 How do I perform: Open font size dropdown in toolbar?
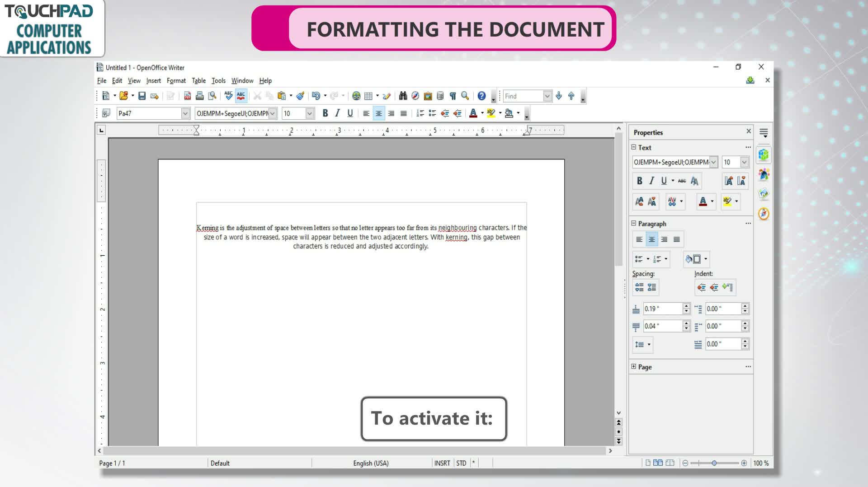coord(310,113)
